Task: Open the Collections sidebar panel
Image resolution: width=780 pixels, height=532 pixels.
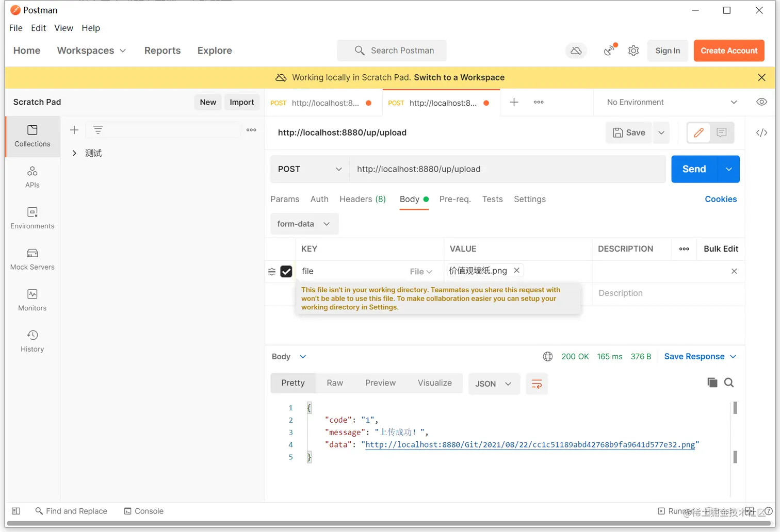Action: tap(32, 136)
